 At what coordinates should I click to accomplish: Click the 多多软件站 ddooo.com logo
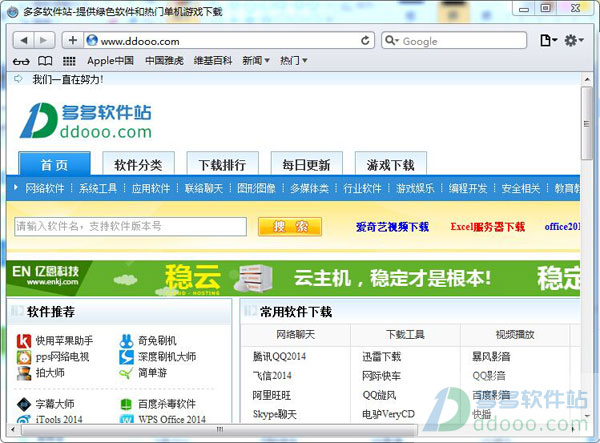point(86,120)
